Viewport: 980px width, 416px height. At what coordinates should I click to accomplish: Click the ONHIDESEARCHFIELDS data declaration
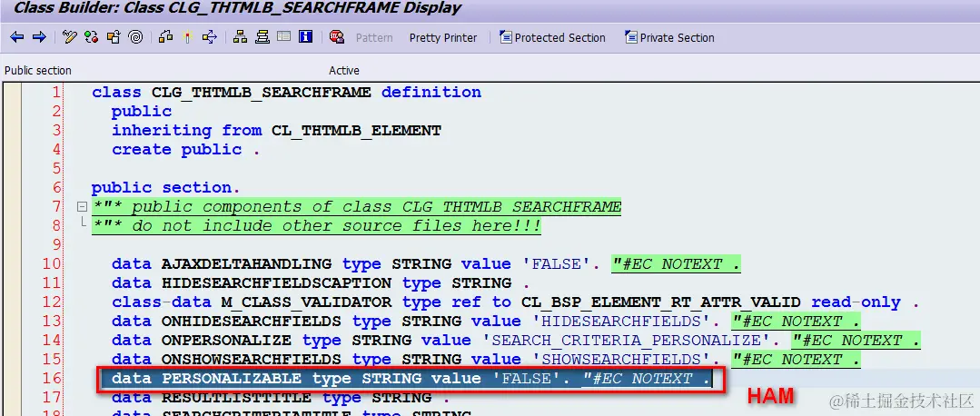(486, 322)
